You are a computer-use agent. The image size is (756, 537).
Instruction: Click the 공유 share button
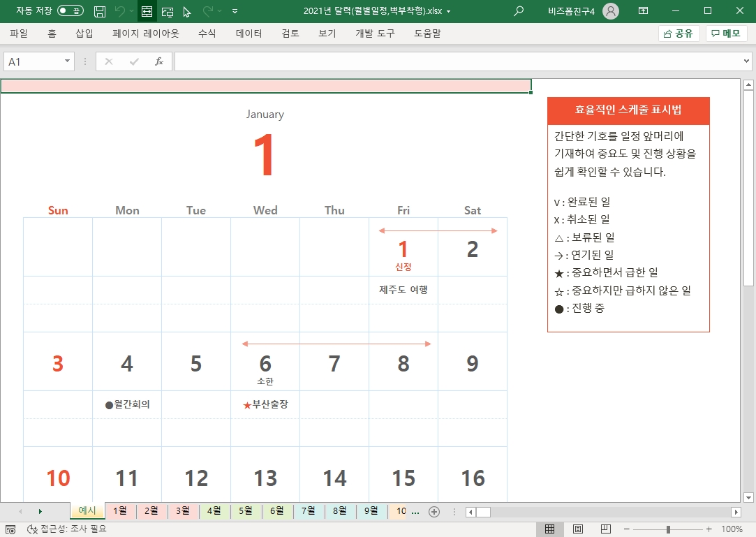679,34
